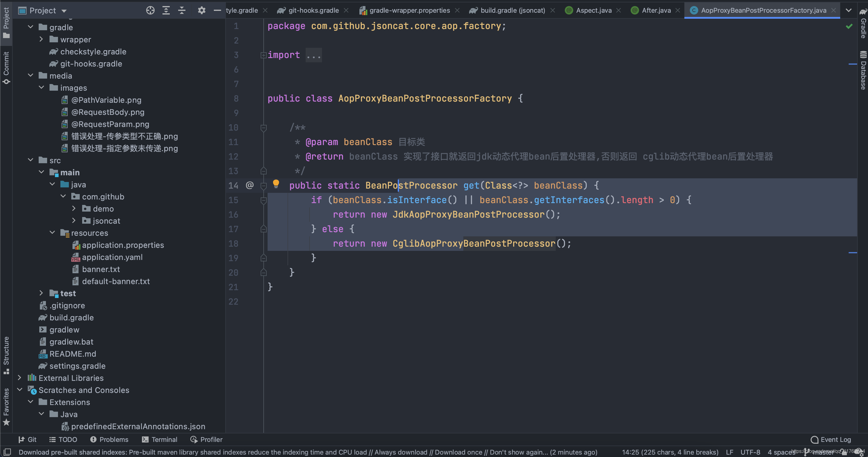The height and width of the screenshot is (457, 868).
Task: Open the Project view dropdown
Action: [64, 11]
